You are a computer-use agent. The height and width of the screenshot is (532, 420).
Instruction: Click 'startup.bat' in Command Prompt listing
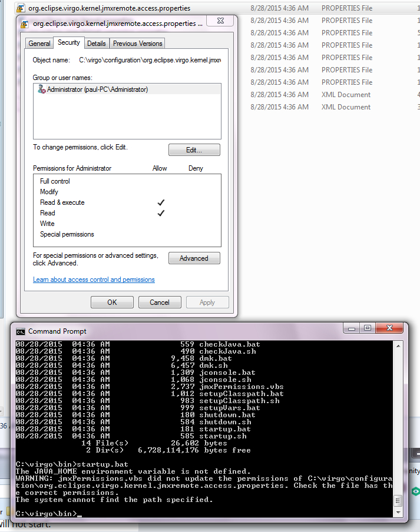[x=225, y=429]
